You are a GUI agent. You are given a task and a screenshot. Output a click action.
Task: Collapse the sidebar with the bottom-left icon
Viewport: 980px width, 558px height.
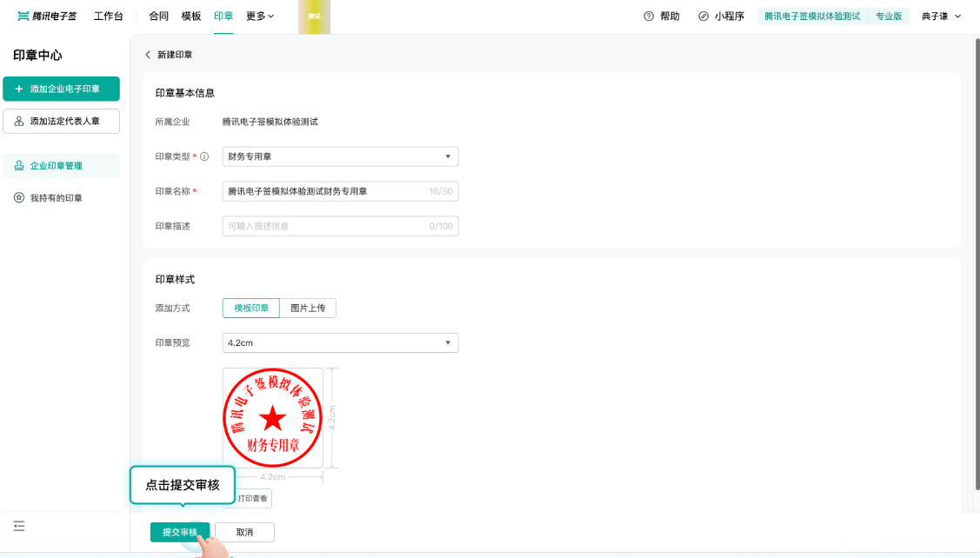click(x=19, y=526)
